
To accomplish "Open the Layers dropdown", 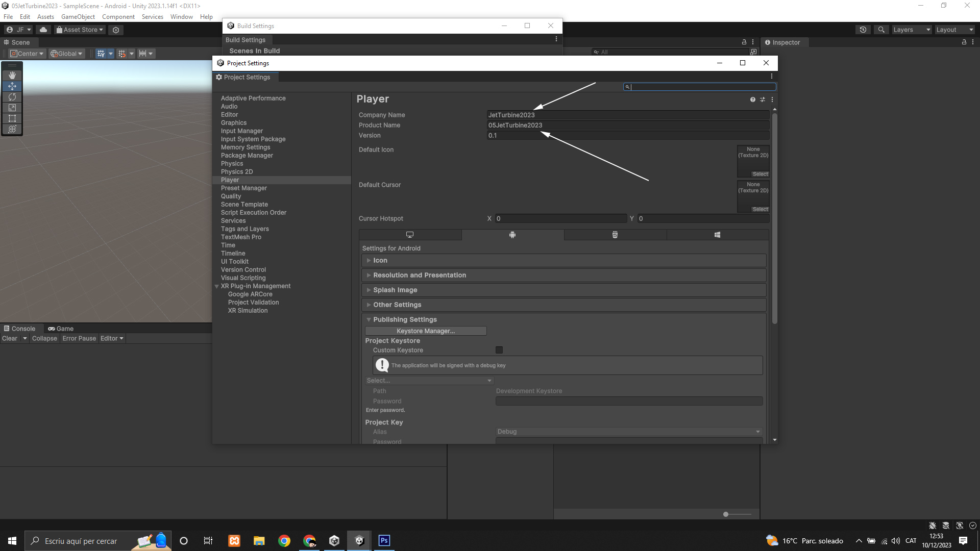I will 911,30.
